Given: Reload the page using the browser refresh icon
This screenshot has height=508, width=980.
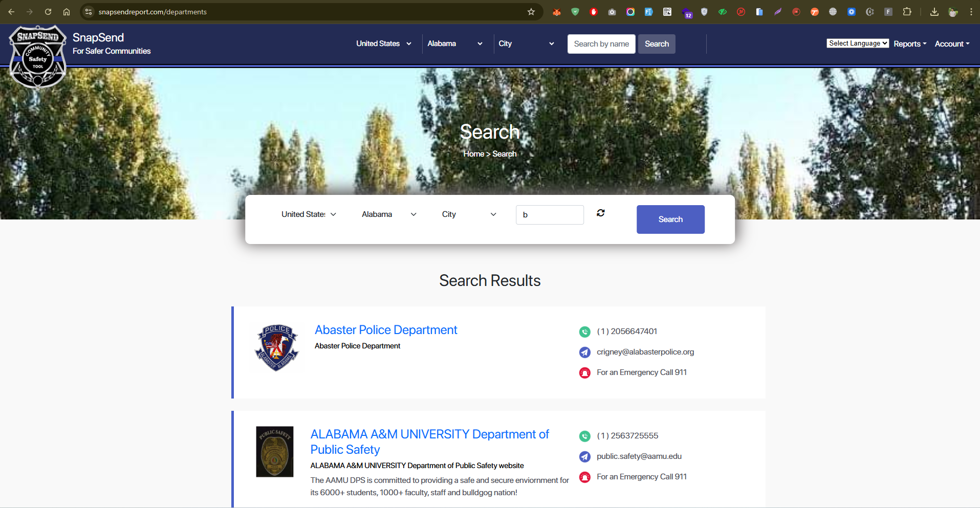Looking at the screenshot, I should click(48, 12).
